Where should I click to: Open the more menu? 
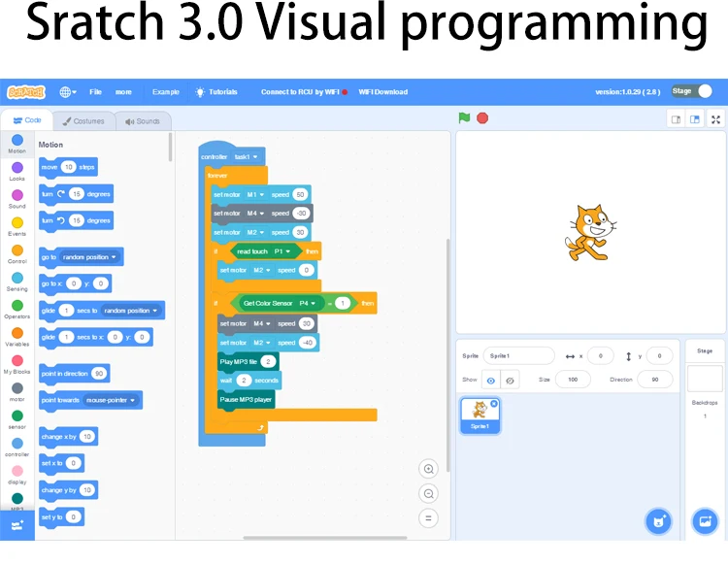click(123, 92)
